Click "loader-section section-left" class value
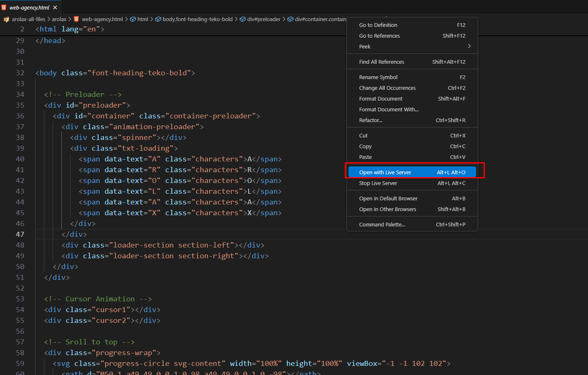The width and height of the screenshot is (588, 375). coord(172,245)
